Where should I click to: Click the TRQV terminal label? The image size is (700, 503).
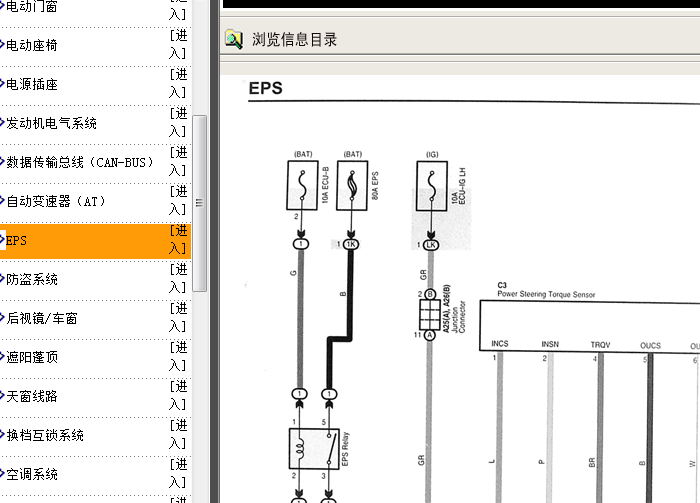click(x=600, y=345)
